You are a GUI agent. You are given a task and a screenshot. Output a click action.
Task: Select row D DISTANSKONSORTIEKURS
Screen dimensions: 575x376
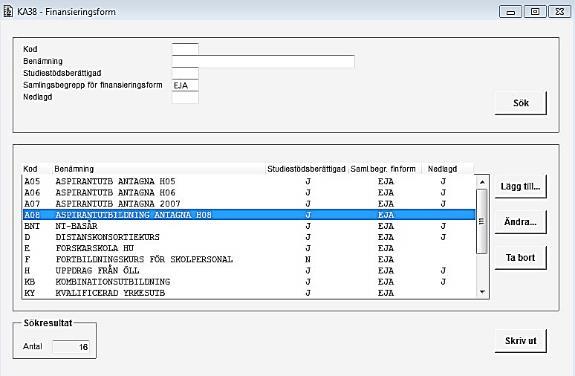click(x=249, y=237)
